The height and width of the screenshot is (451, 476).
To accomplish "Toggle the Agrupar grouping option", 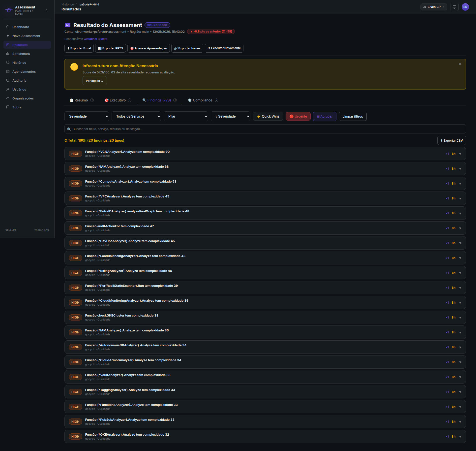I will (325, 116).
